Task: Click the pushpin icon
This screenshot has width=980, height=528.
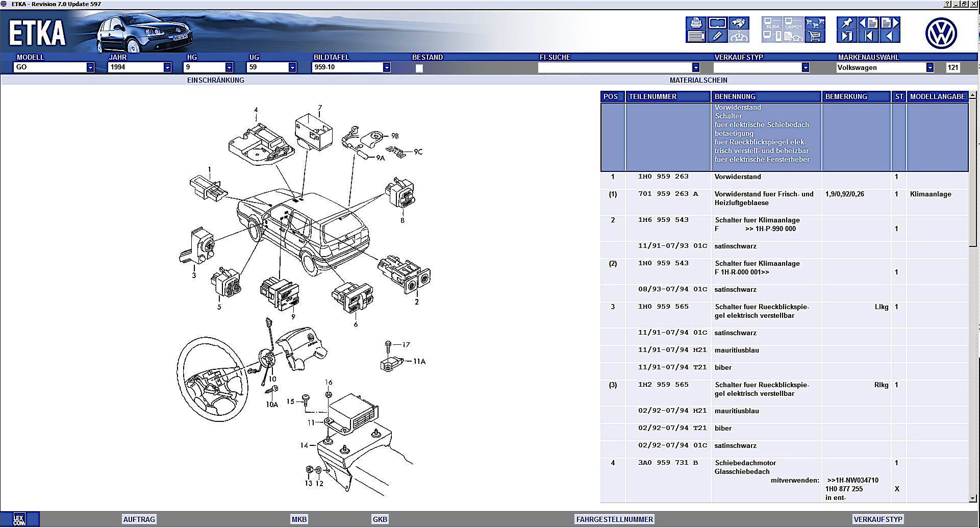Action: pos(847,23)
